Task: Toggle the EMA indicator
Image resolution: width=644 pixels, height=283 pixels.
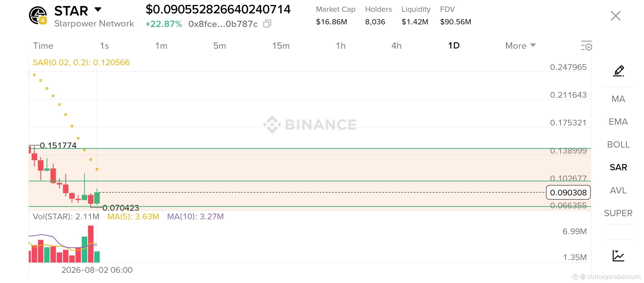Action: coord(618,122)
